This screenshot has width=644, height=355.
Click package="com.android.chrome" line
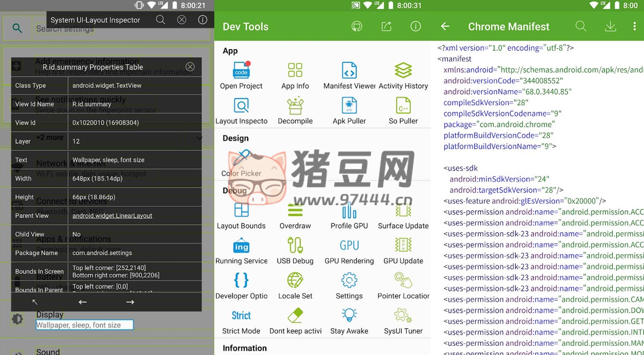click(x=499, y=124)
